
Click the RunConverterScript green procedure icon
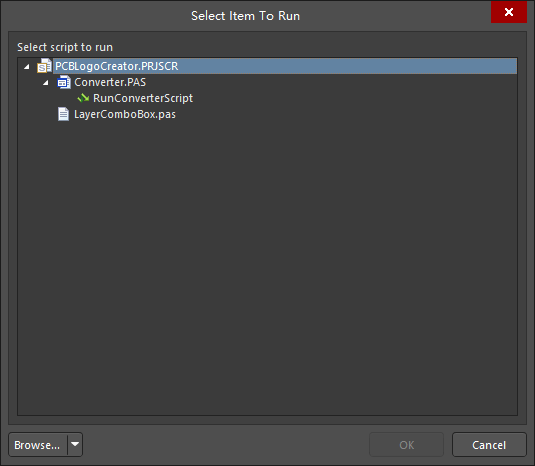pos(83,98)
